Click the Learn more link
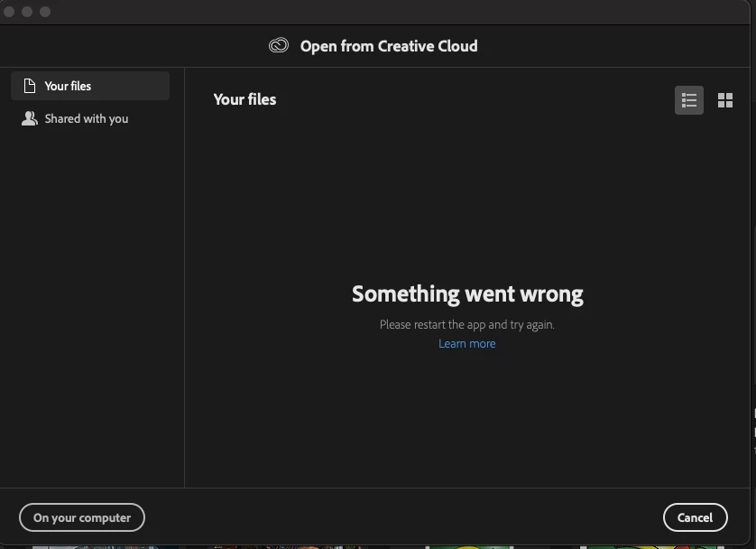The width and height of the screenshot is (756, 549). pos(466,343)
